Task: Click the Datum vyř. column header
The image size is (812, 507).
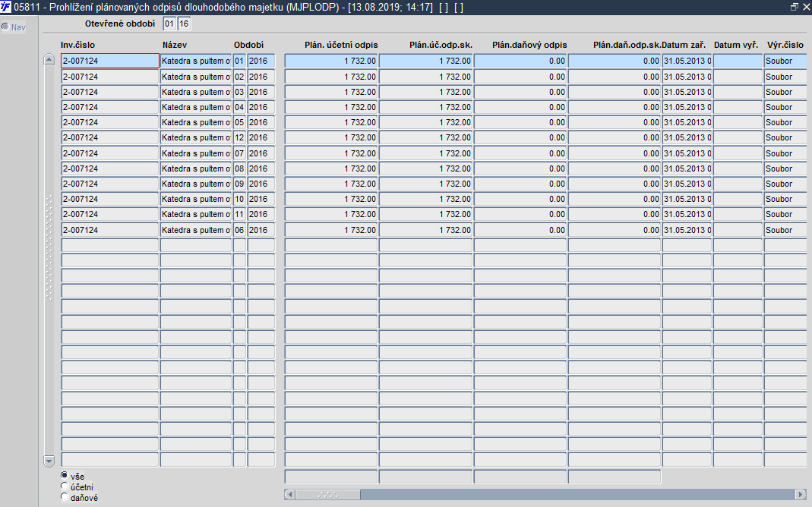Action: (736, 45)
